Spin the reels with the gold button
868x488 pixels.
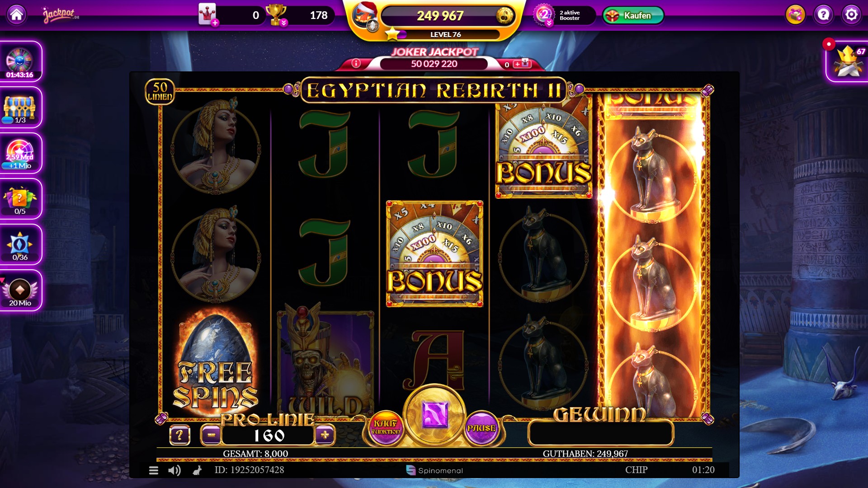point(434,415)
